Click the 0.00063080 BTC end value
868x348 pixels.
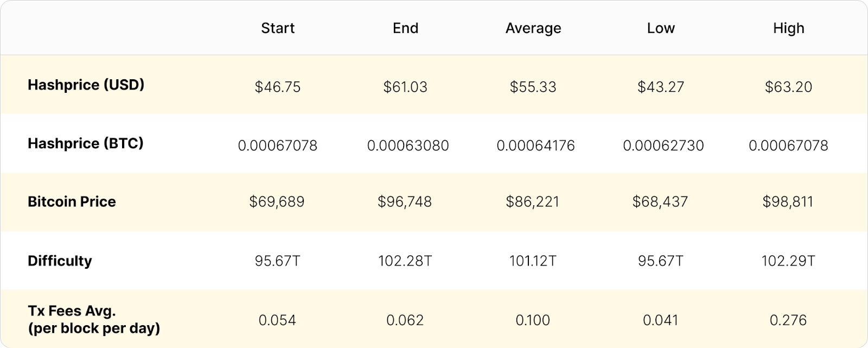(408, 145)
